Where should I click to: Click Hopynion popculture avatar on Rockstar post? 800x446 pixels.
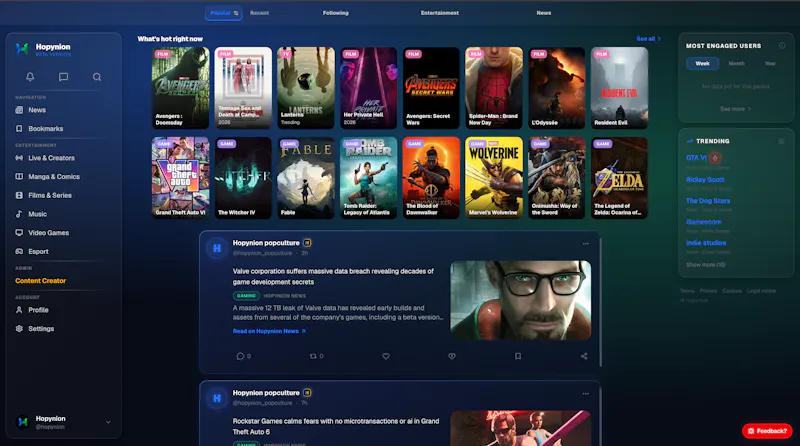point(217,398)
